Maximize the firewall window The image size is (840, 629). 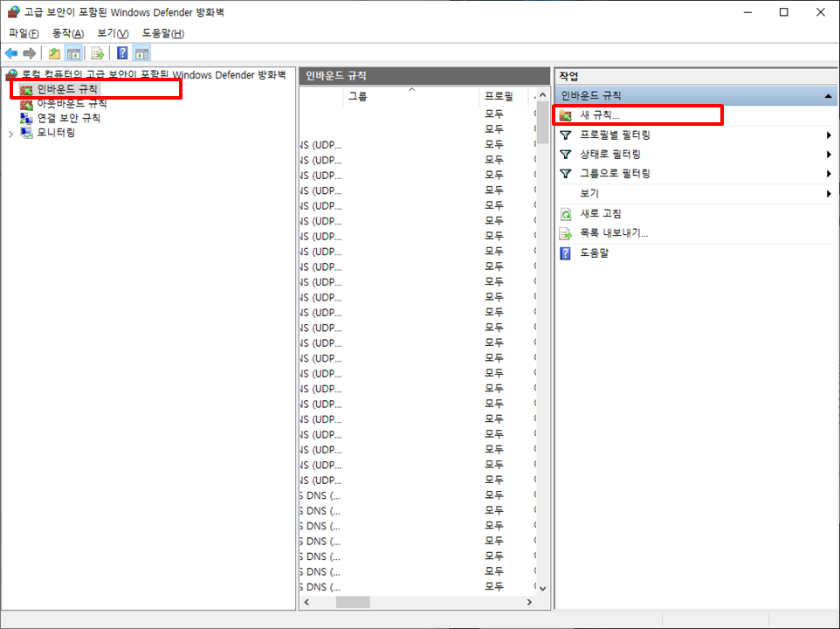click(784, 12)
